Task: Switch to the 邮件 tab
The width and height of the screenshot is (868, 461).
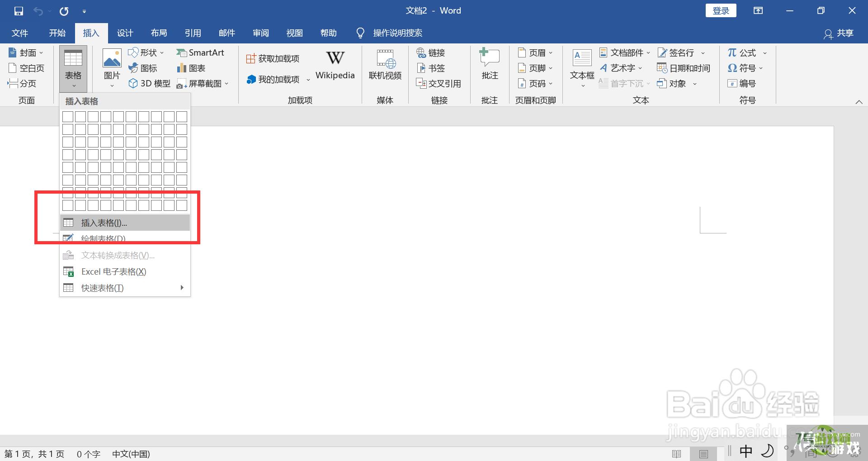Action: 227,33
